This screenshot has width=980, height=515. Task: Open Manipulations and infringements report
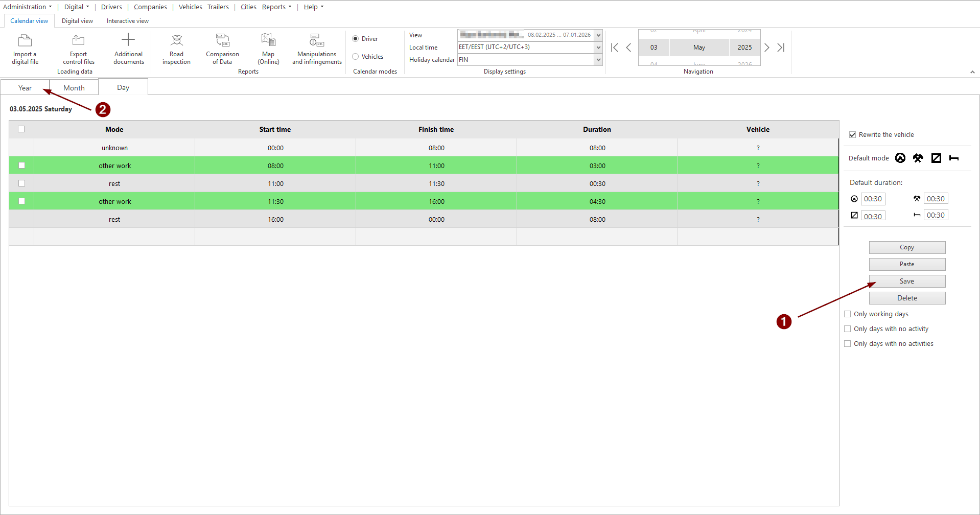[317, 49]
